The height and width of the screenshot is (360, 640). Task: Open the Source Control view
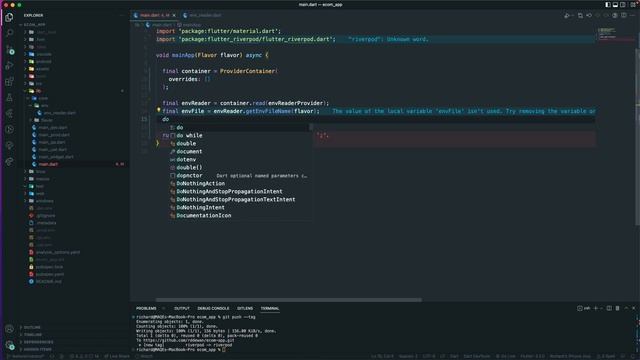pos(9,49)
